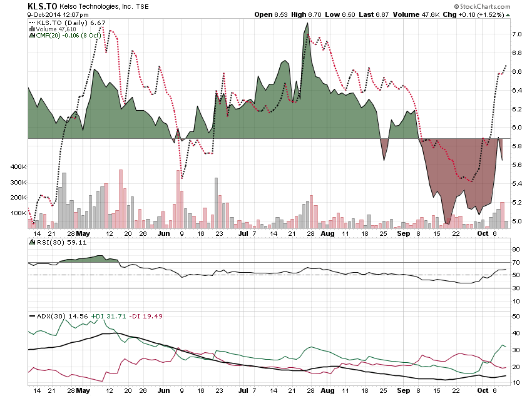Select the May marker under the price panel
The height and width of the screenshot is (396, 532).
pos(83,233)
